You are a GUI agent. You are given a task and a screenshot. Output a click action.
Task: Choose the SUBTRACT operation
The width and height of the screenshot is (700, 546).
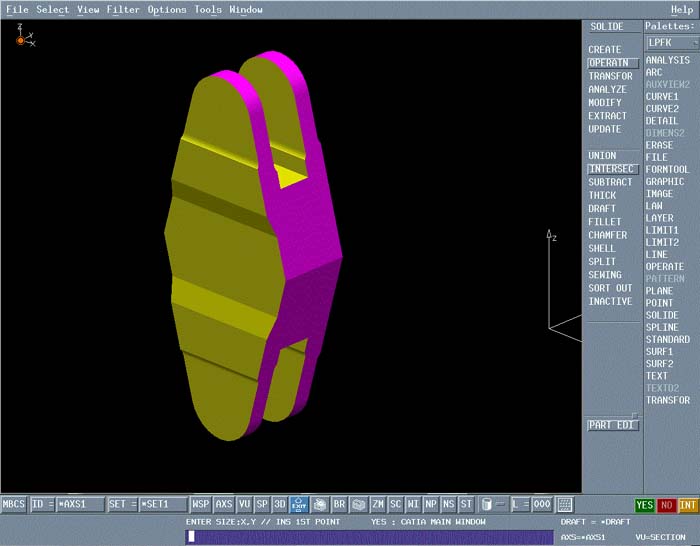(610, 182)
